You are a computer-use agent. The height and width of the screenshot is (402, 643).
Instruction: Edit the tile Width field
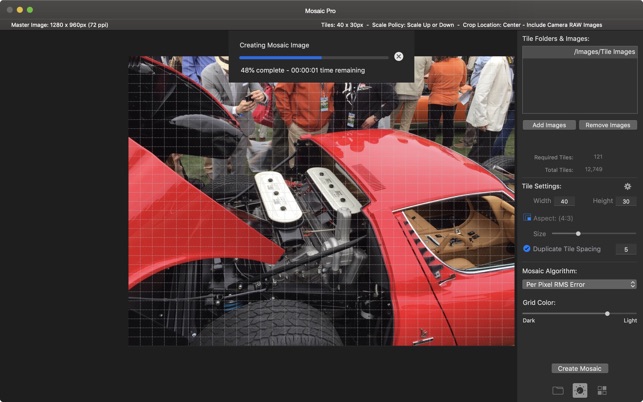click(x=564, y=201)
